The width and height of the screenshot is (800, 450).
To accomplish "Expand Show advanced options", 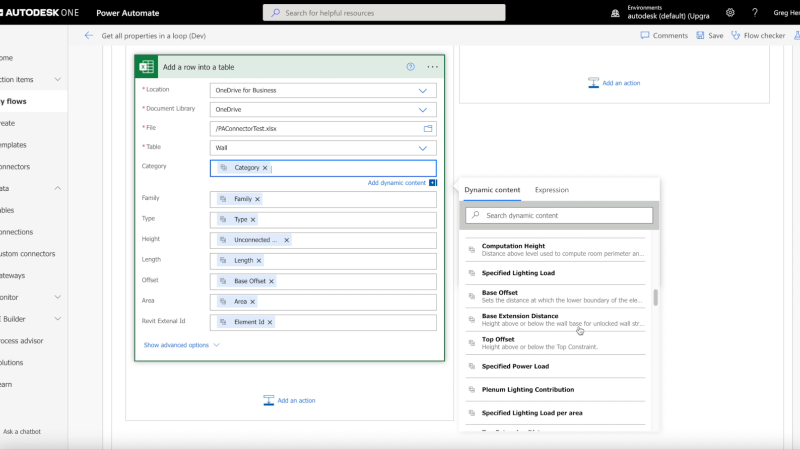I will (181, 345).
